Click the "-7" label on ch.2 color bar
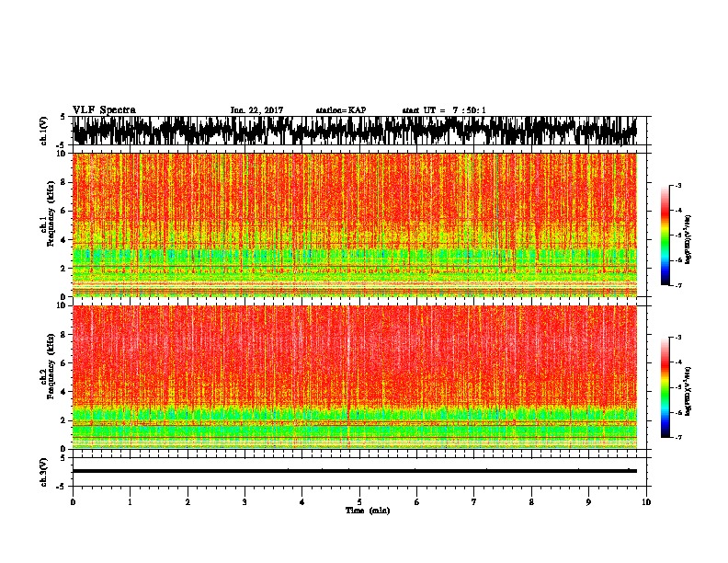Image resolution: width=728 pixels, height=563 pixels. pos(678,438)
